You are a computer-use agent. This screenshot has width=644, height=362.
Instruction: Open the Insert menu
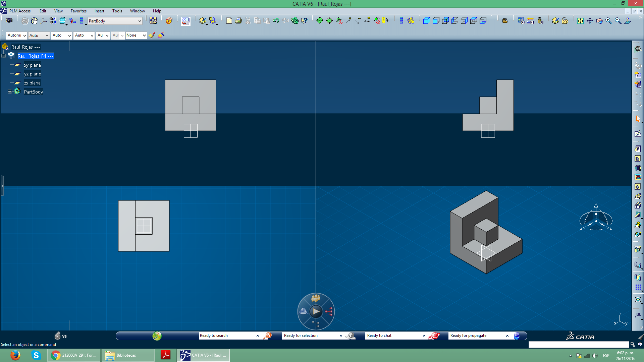(99, 11)
